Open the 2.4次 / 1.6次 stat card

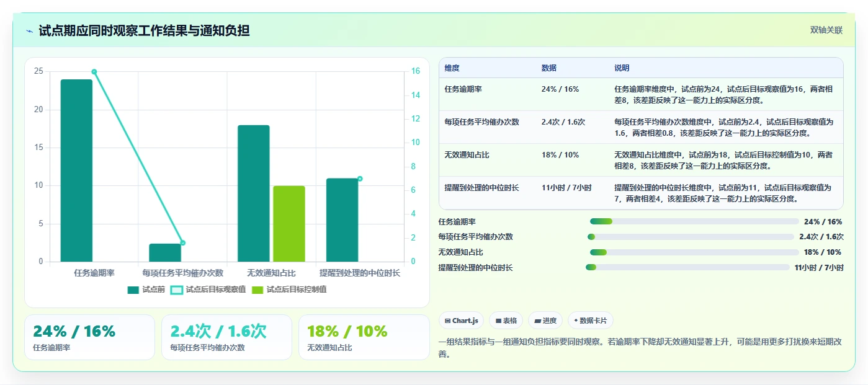point(226,337)
